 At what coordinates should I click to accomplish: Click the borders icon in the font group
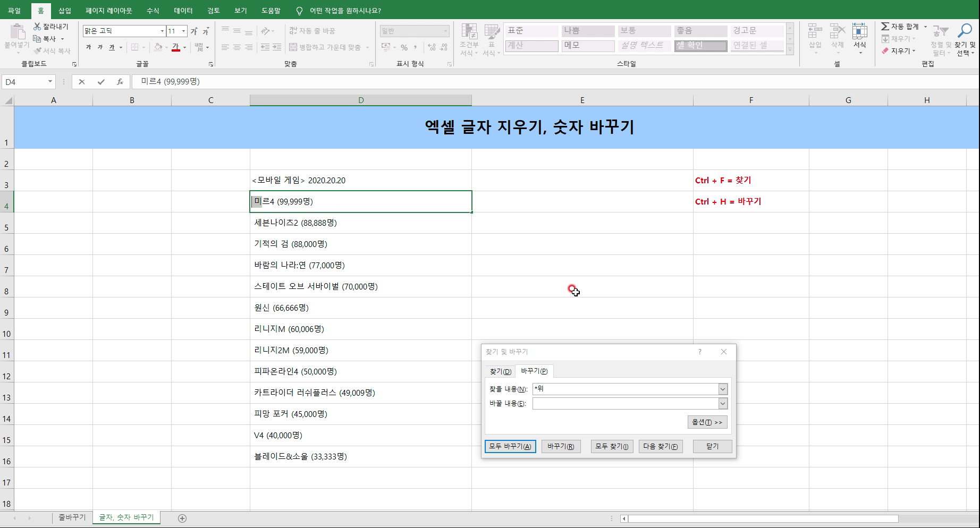(134, 47)
